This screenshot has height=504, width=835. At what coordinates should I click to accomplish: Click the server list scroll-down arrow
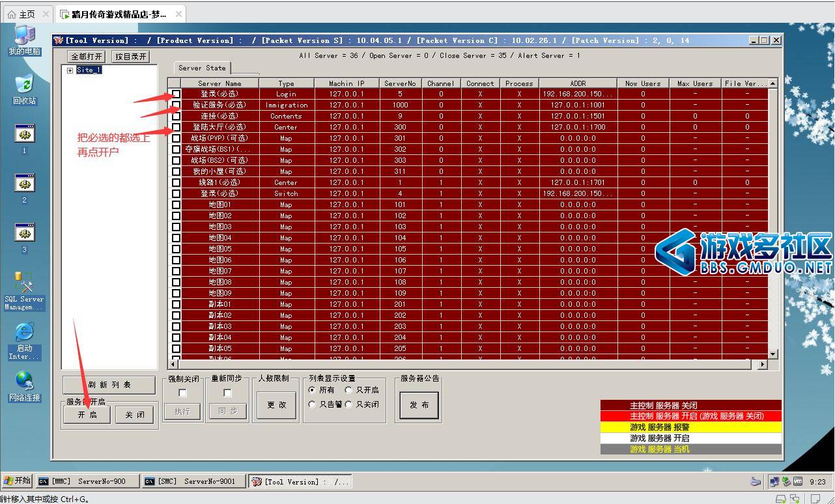pos(773,354)
